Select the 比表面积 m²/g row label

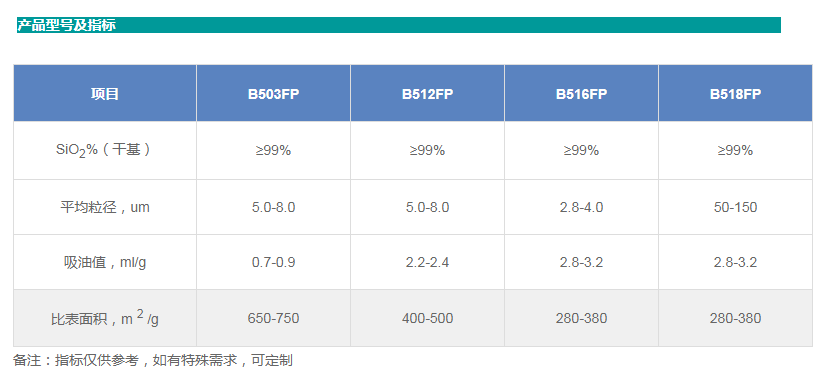point(105,318)
